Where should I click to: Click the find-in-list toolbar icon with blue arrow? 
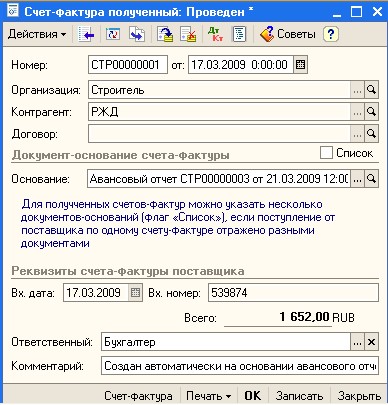coord(86,34)
